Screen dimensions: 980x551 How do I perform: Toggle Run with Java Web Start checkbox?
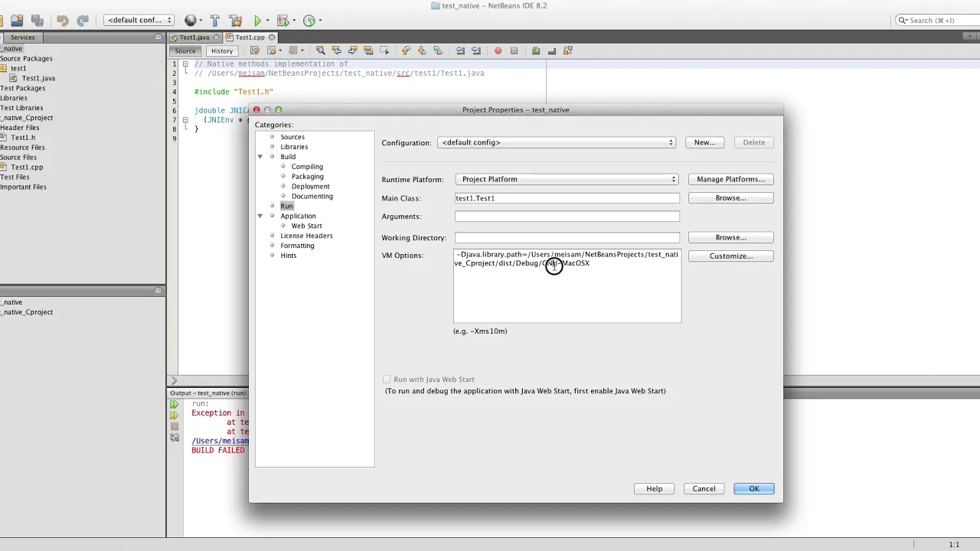pos(387,380)
